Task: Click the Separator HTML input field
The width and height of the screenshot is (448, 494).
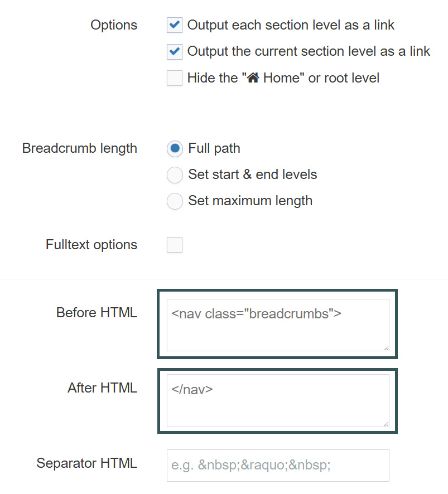Action: (x=277, y=465)
